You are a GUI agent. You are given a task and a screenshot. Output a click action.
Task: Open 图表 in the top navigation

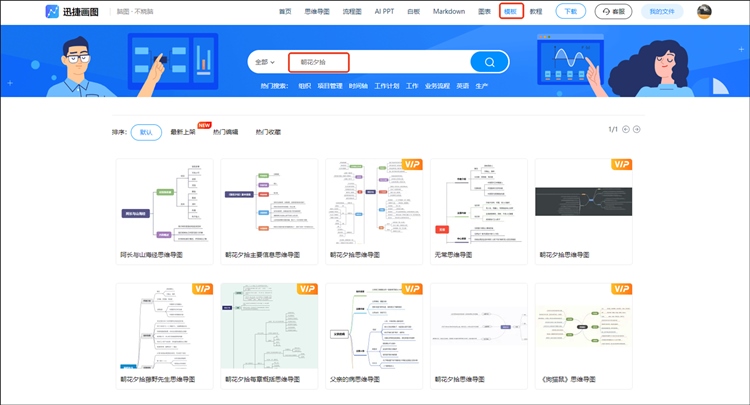(485, 11)
